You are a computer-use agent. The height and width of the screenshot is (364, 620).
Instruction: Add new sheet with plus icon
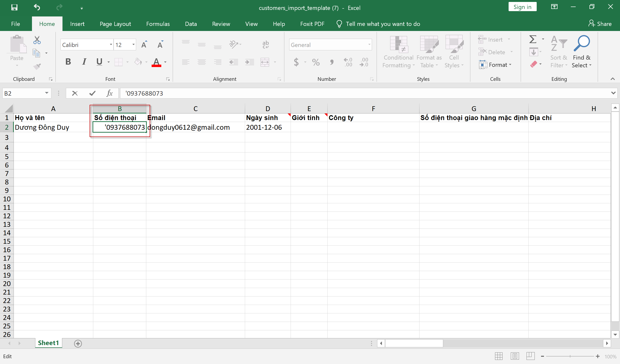click(78, 343)
